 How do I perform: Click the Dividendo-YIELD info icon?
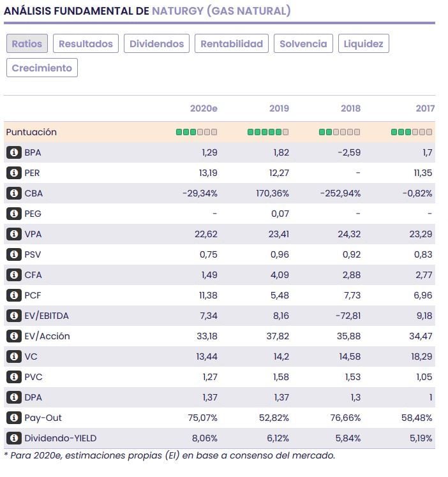click(13, 438)
